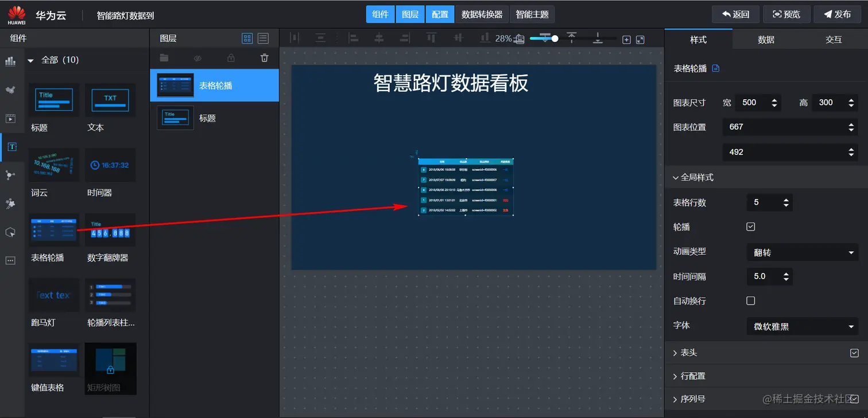This screenshot has width=868, height=418.
Task: Click the chart height input 300
Action: tap(835, 103)
